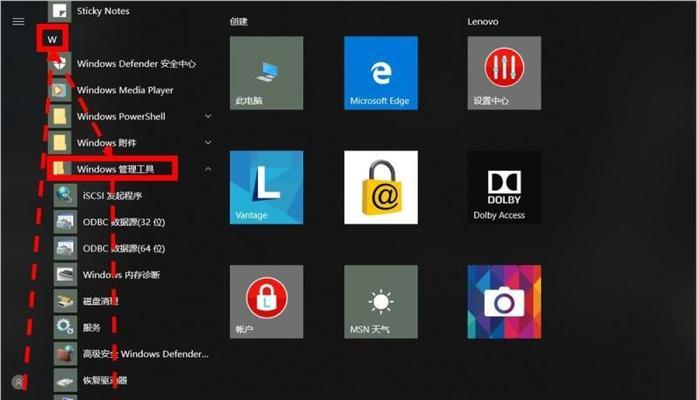This screenshot has width=697, height=400.
Task: Select Windows 附件 folder label
Action: (x=106, y=143)
